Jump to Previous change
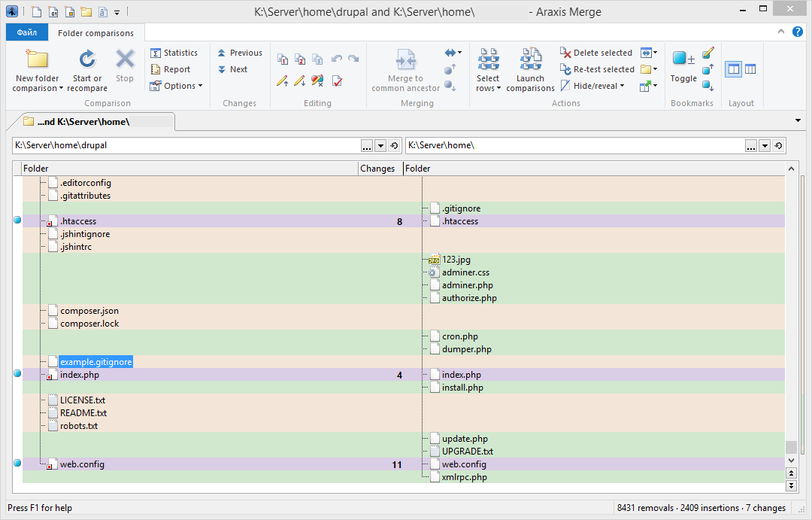The image size is (812, 520). click(x=239, y=53)
